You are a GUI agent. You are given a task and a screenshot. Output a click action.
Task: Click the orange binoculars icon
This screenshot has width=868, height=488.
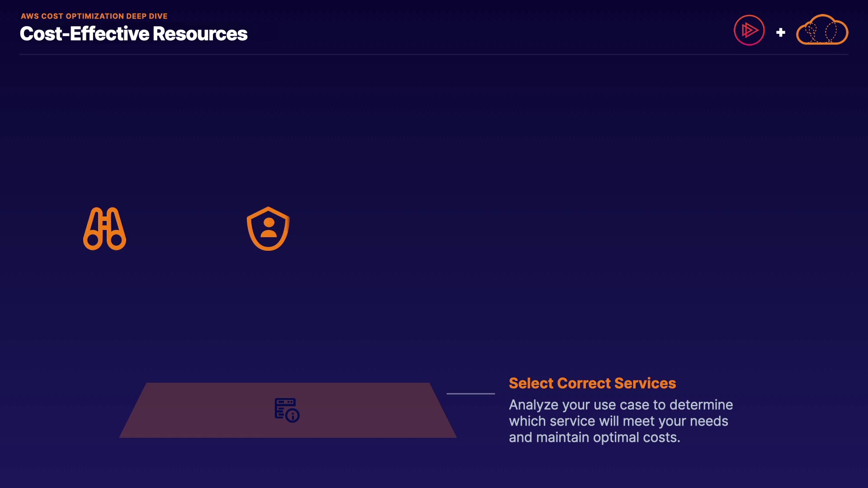[104, 229]
